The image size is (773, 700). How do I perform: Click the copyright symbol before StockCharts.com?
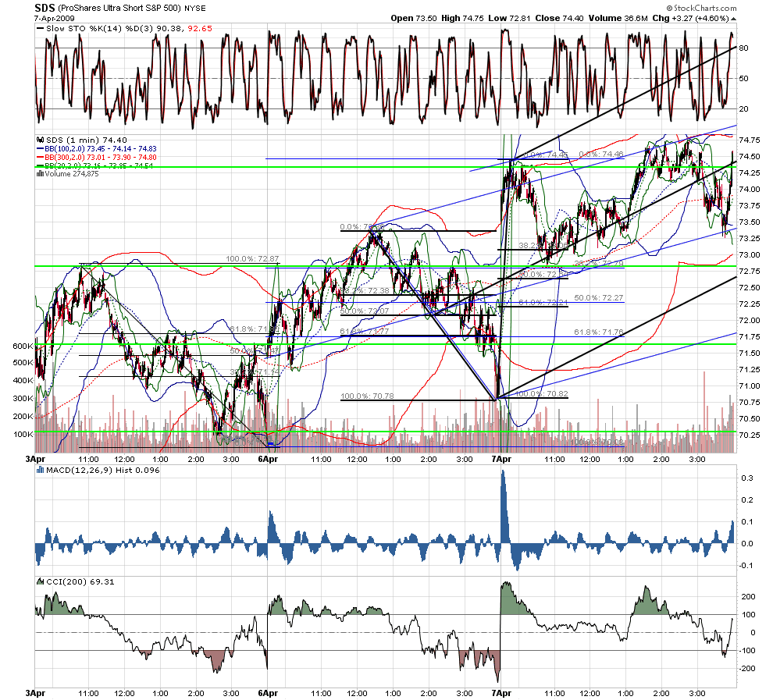669,8
